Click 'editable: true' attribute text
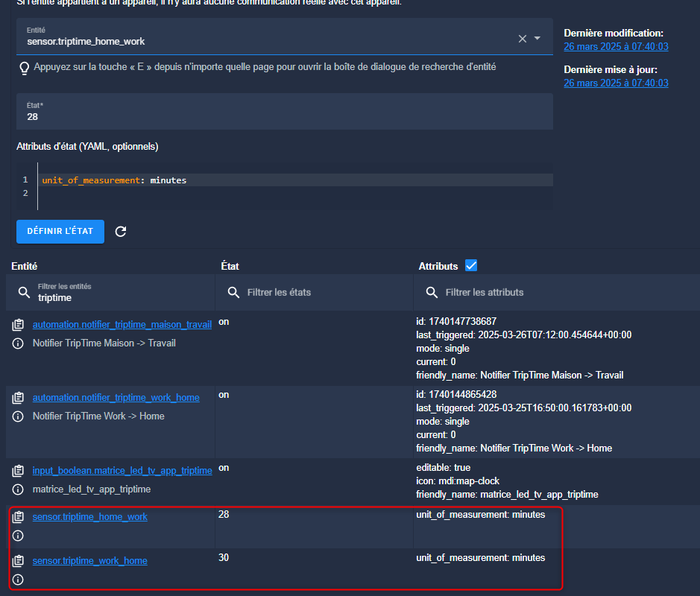This screenshot has height=596, width=700. pyautogui.click(x=444, y=468)
